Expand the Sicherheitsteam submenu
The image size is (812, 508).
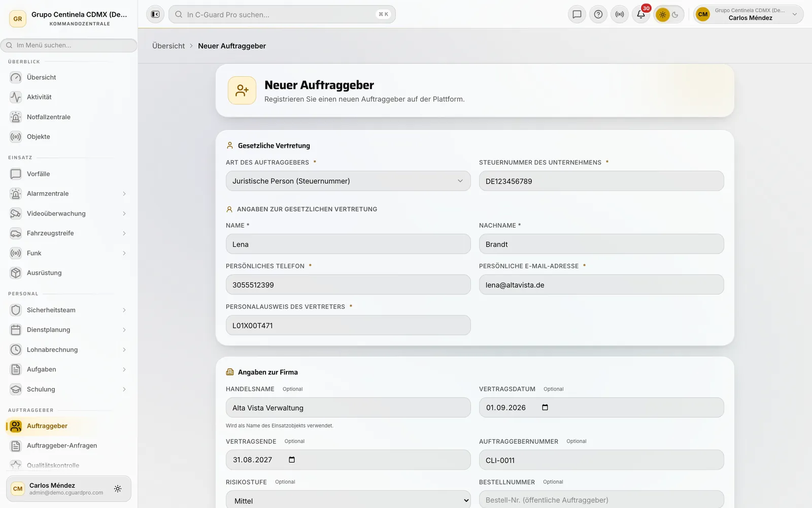124,310
